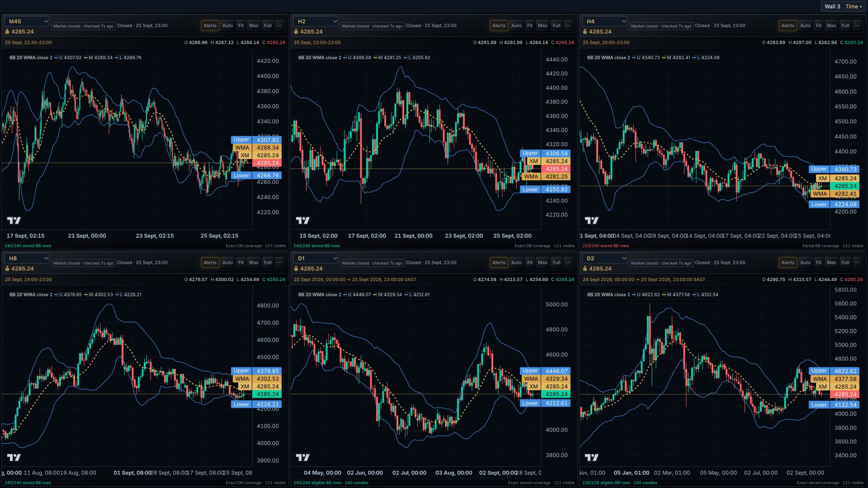Click the blue U swatch in H2 BB legend

(345, 58)
